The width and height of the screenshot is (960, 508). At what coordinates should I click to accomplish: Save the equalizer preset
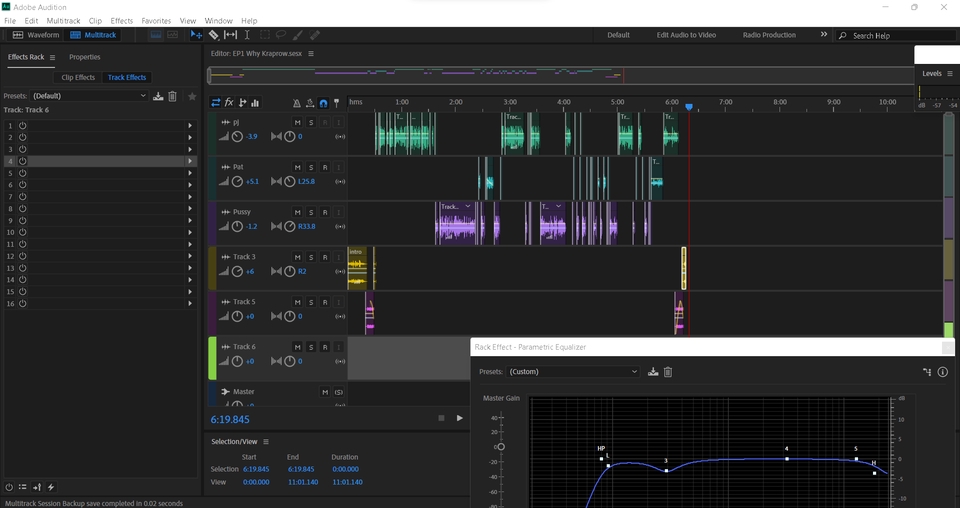[653, 372]
